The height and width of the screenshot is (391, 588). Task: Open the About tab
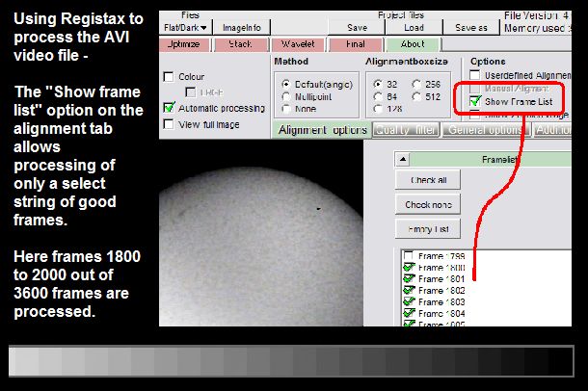click(414, 44)
